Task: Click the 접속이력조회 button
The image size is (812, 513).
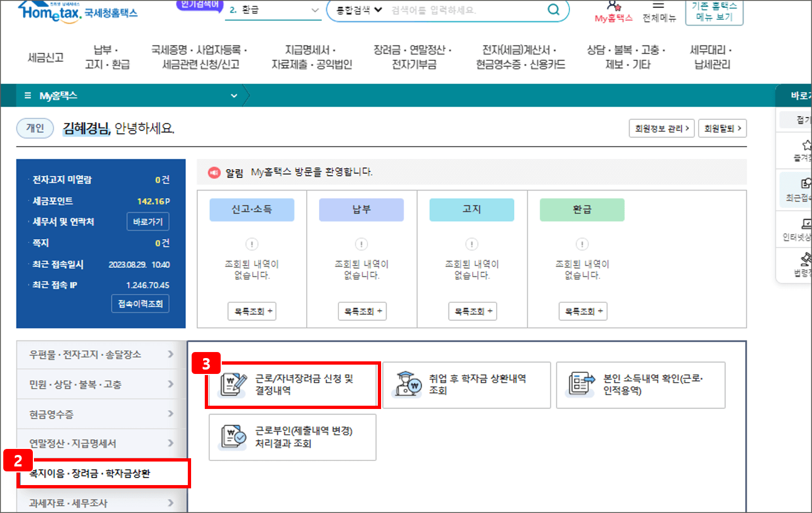Action: (140, 303)
